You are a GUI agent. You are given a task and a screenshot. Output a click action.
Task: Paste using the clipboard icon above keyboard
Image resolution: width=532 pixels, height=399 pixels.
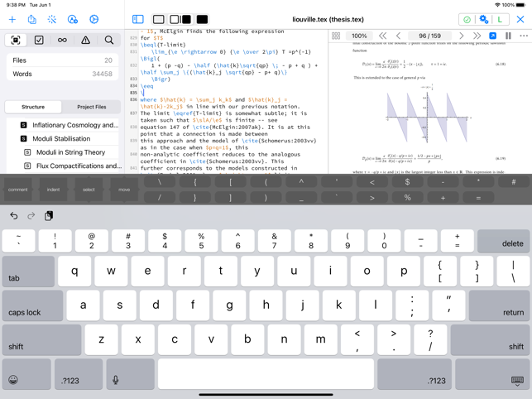pyautogui.click(x=49, y=215)
